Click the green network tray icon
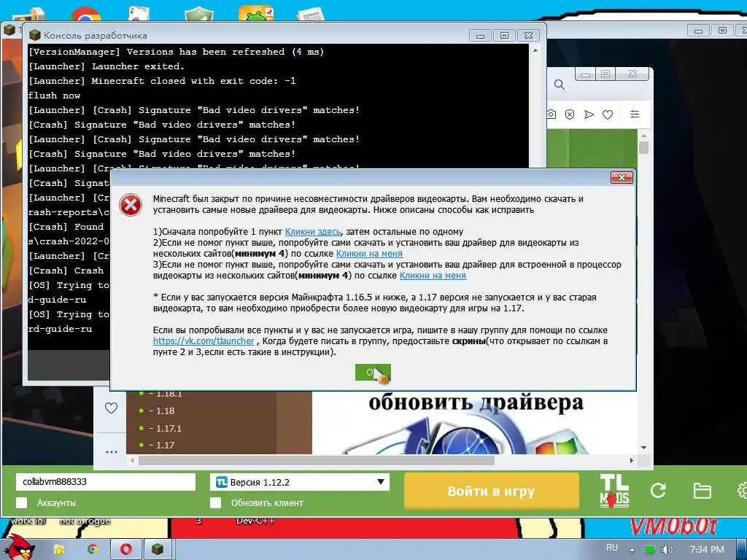 tap(649, 550)
